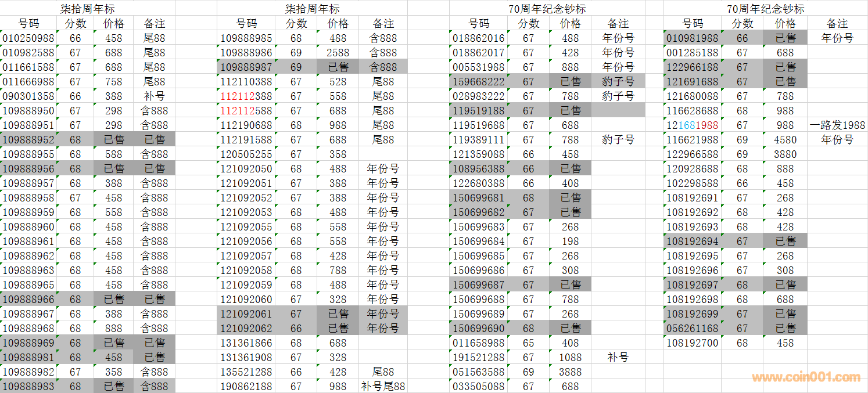The image size is (868, 393).
Task: Click the www.coin001.com watermark link
Action: click(x=806, y=377)
